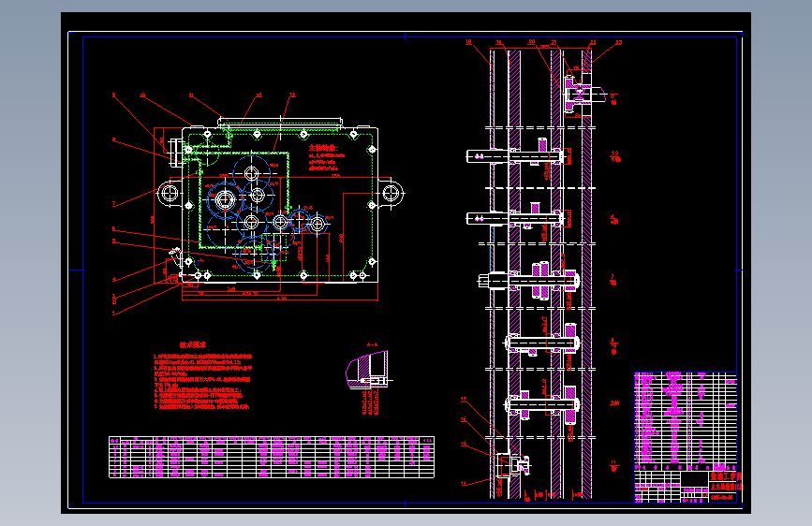Click part callout number 17
Viewport: 812px width, 526px height.
464,399
